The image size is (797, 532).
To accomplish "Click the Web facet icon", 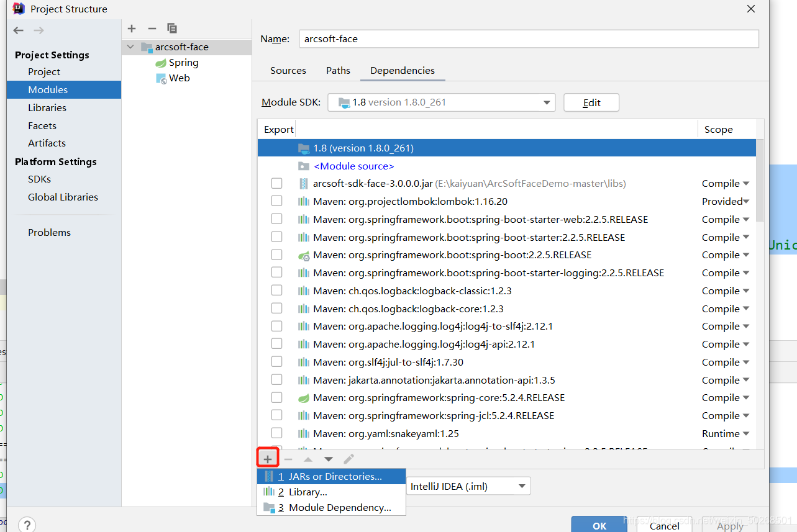I will pyautogui.click(x=161, y=78).
